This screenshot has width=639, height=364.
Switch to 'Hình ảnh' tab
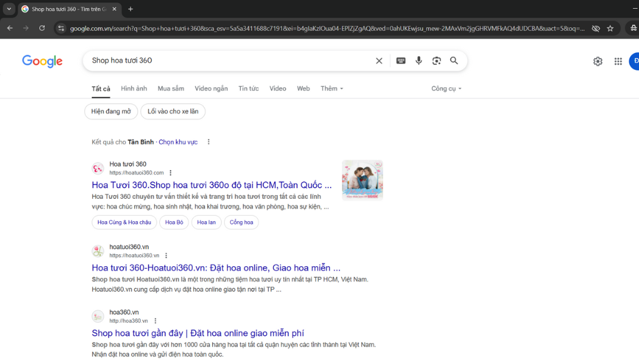coord(134,89)
